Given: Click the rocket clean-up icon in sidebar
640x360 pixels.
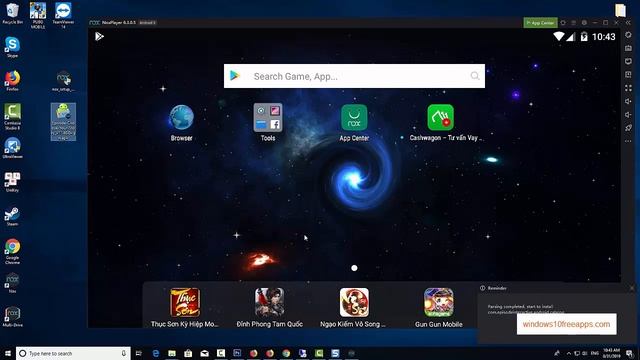Looking at the screenshot, I should [x=628, y=128].
